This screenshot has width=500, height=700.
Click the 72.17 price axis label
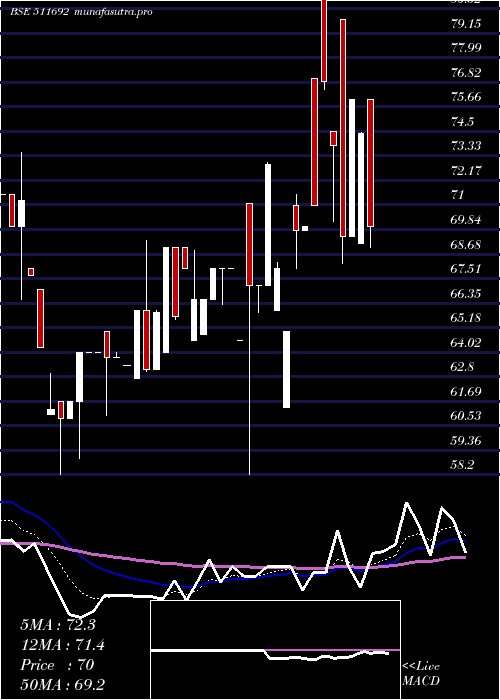[466, 171]
